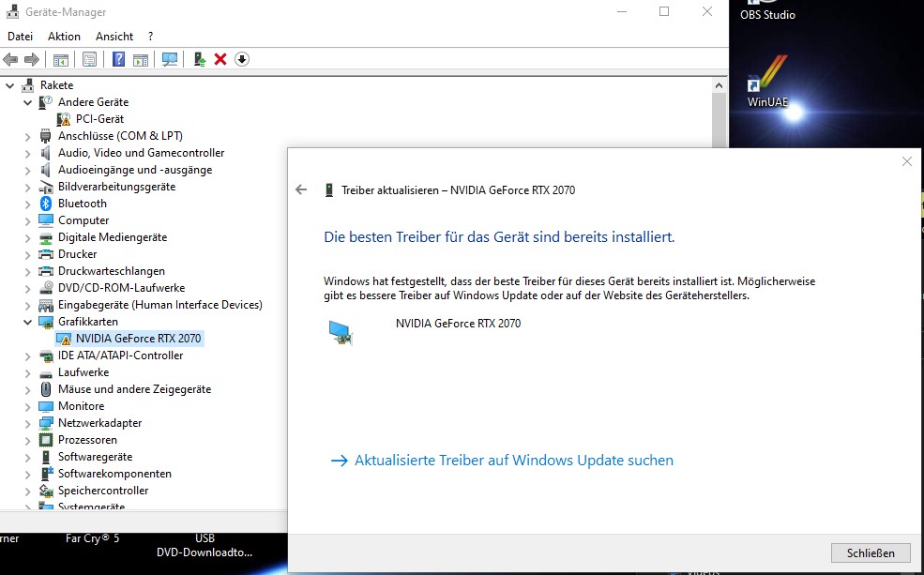This screenshot has width=924, height=575.
Task: Expand the Monitore category
Action: (x=27, y=406)
